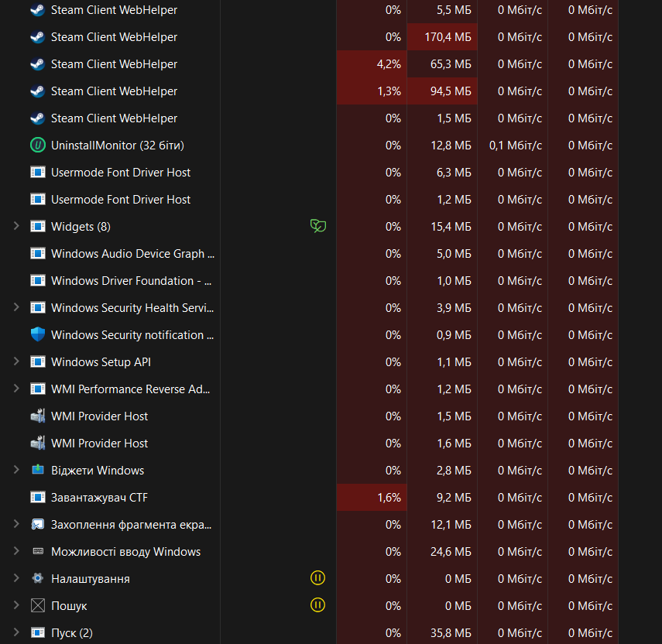Click the paused status icon for Налаштування
The image size is (662, 644).
(x=317, y=578)
